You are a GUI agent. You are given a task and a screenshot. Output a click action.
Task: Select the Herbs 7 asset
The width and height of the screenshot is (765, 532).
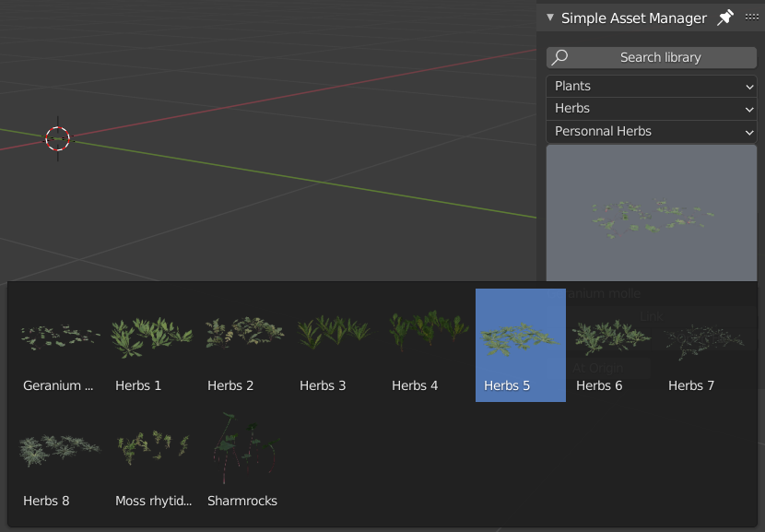click(x=705, y=346)
